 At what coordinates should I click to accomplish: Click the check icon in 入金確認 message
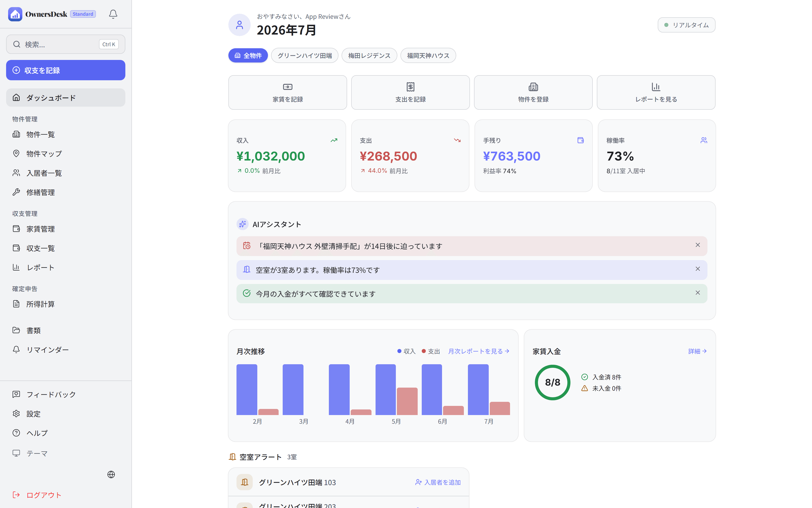247,293
